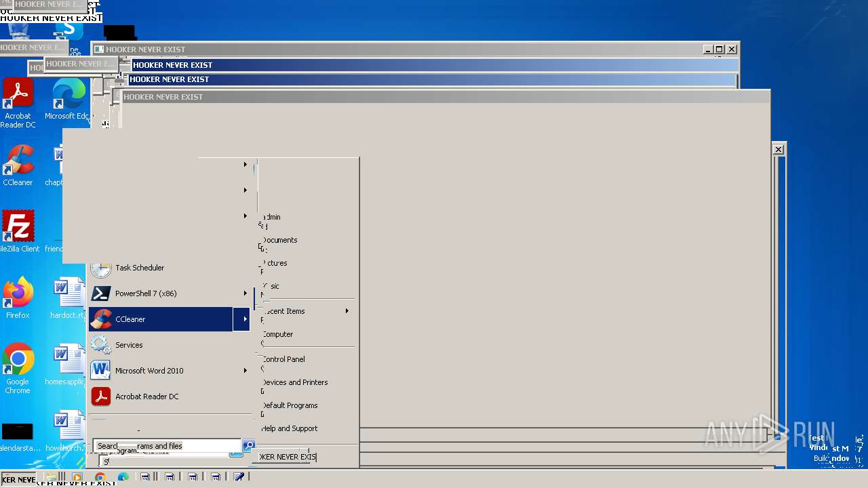Click the Start button on taskbar
This screenshot has width=868, height=488.
coord(18,479)
